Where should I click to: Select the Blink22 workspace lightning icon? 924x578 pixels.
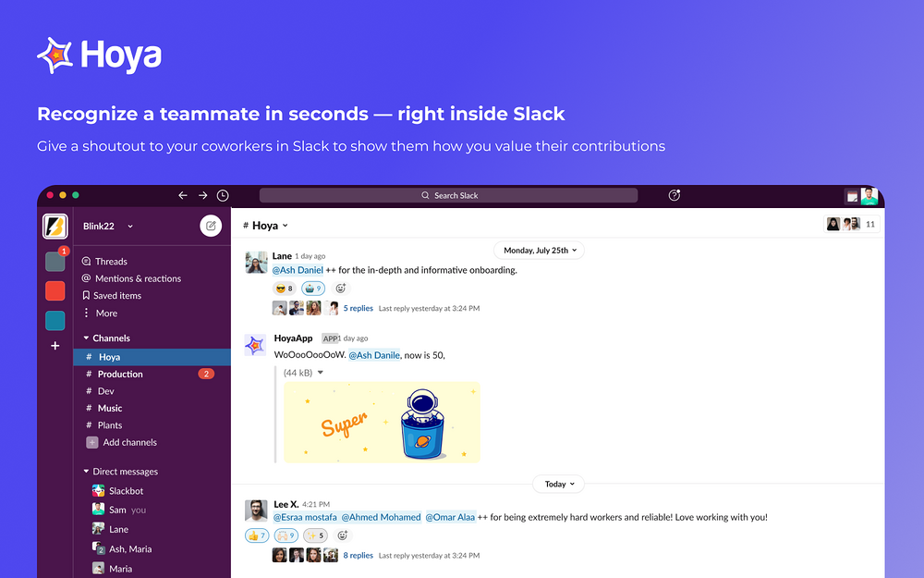(x=55, y=227)
